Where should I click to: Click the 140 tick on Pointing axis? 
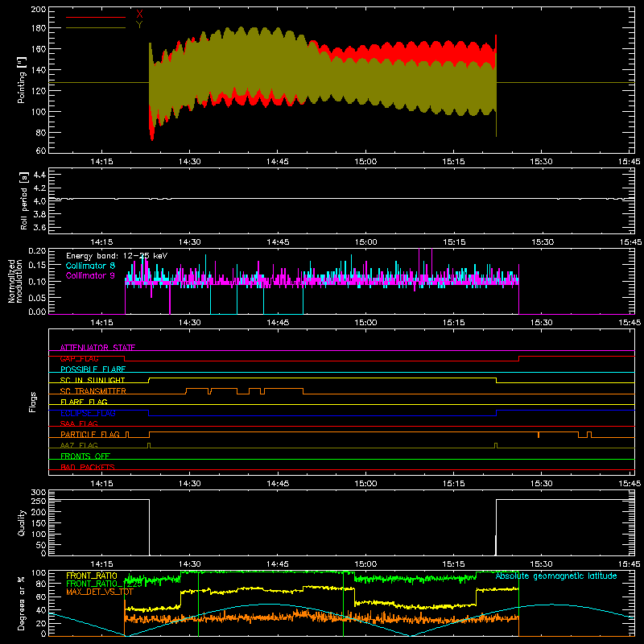click(x=39, y=70)
